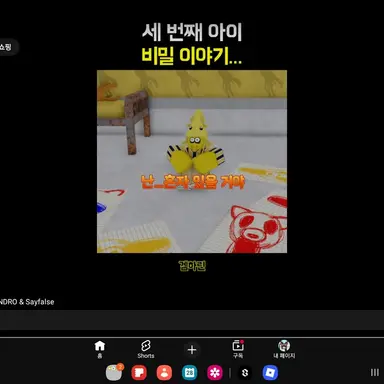Viewport: 384px width, 384px height.
Task: Tap the plus create button
Action: pyautogui.click(x=192, y=350)
